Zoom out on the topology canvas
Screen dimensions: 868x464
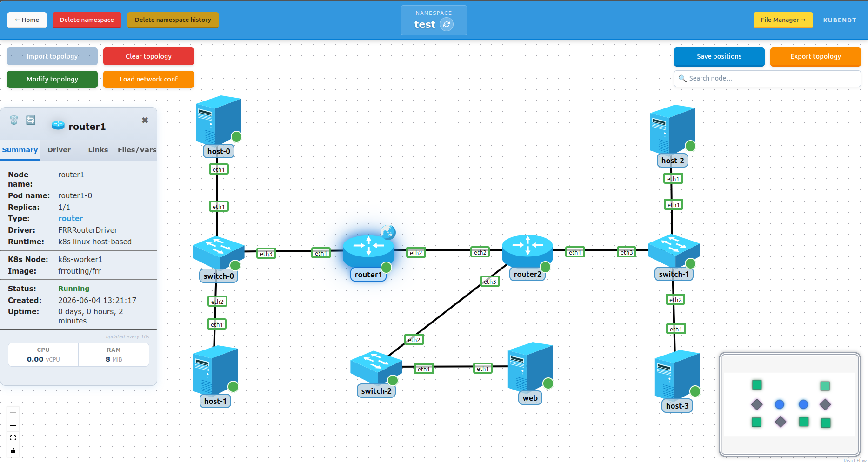click(13, 425)
